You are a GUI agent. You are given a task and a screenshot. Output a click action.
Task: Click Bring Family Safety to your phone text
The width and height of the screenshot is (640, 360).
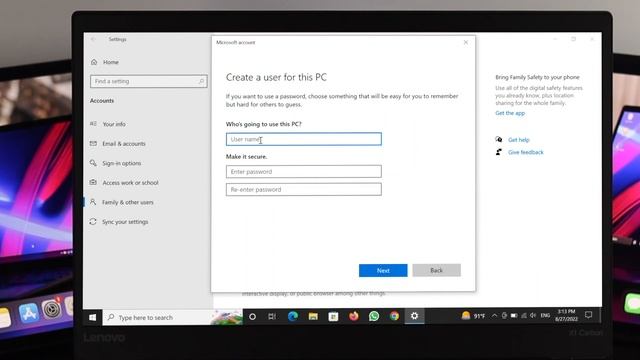point(537,77)
